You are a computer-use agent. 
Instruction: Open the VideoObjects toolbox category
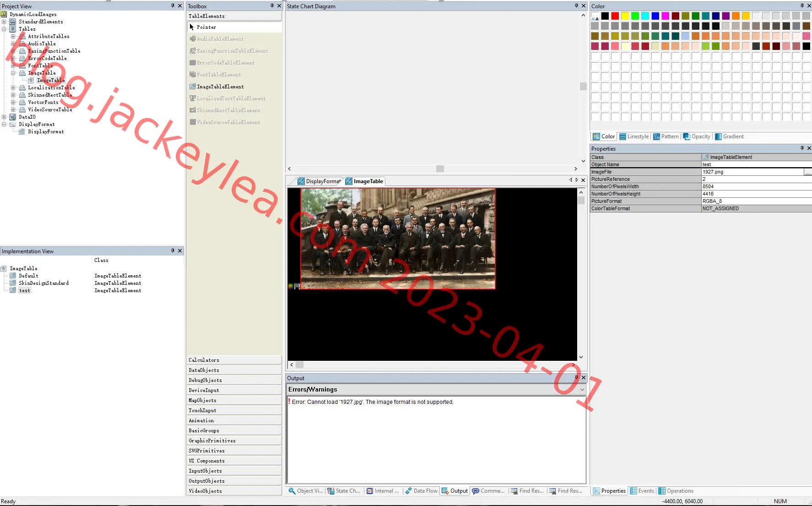[x=234, y=491]
